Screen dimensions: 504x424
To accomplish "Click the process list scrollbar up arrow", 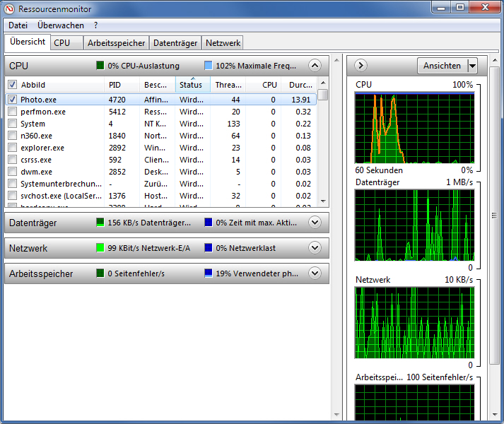I will (323, 83).
